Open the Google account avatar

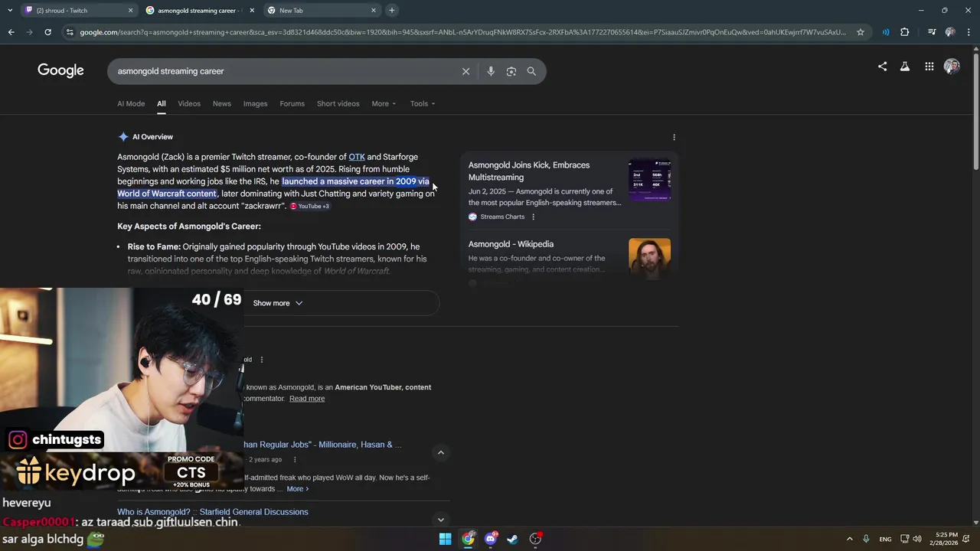coord(952,67)
